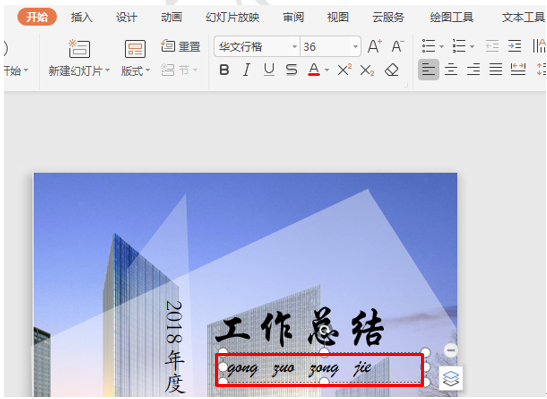
Task: Switch to the 插入 tab
Action: (82, 17)
